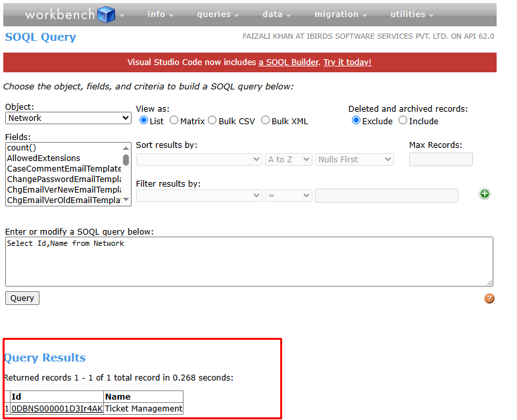The width and height of the screenshot is (517, 420).
Task: Open the filter operator equals dropdown
Action: (x=288, y=196)
